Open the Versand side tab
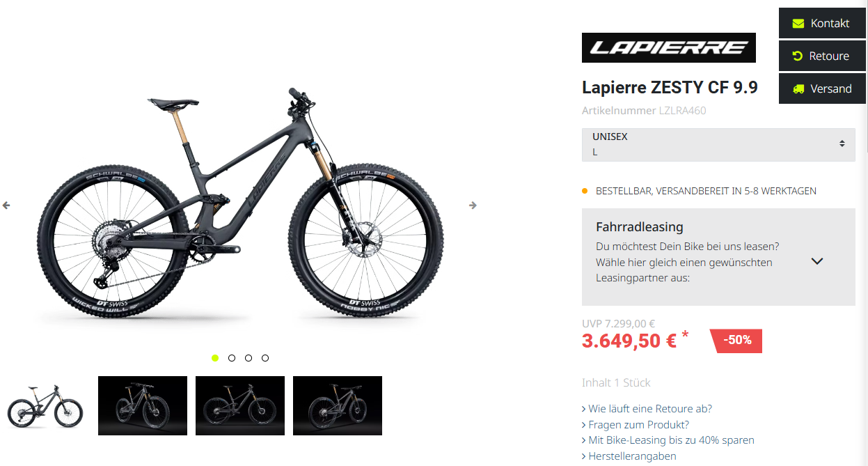This screenshot has height=466, width=868. point(821,88)
